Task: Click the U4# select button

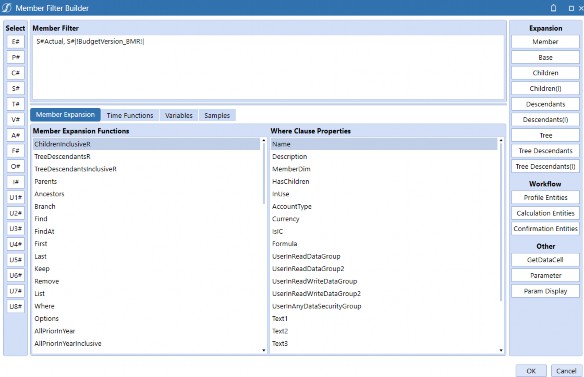Action: point(15,244)
